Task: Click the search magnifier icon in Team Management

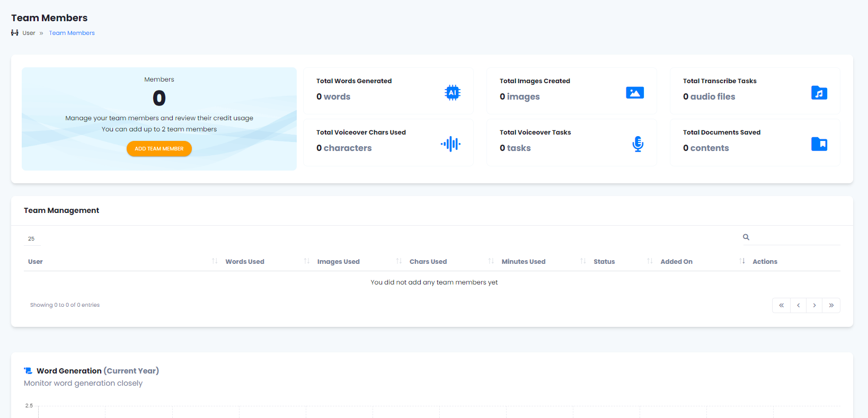Action: click(746, 237)
